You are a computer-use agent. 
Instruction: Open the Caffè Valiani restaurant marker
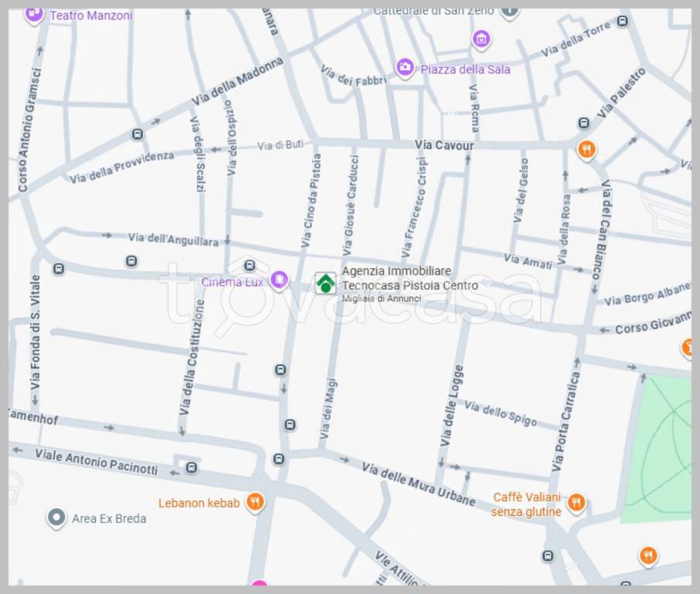(575, 504)
